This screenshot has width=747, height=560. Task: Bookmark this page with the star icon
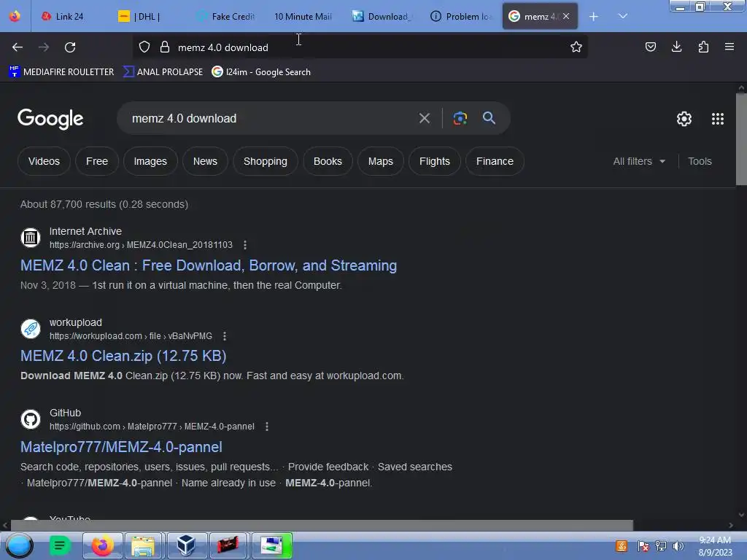coord(576,47)
